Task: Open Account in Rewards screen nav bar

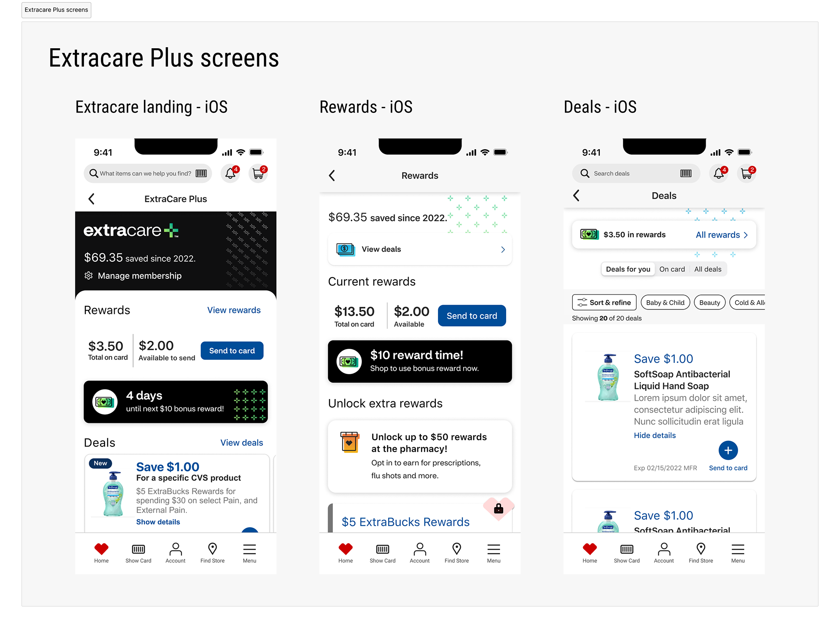Action: [x=420, y=553]
